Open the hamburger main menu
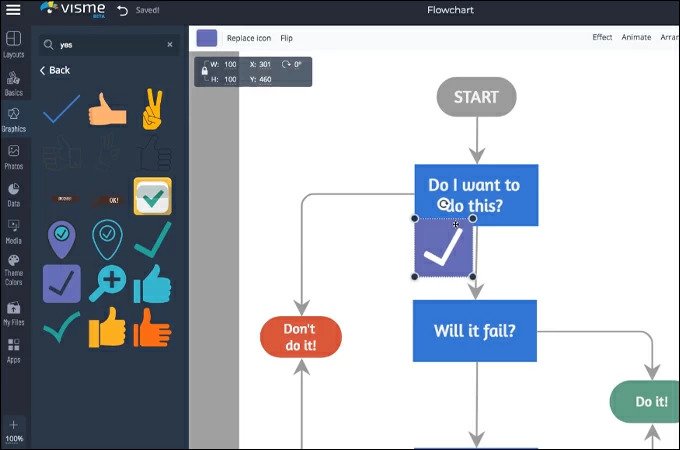Viewport: 680px width, 450px height. [13, 10]
